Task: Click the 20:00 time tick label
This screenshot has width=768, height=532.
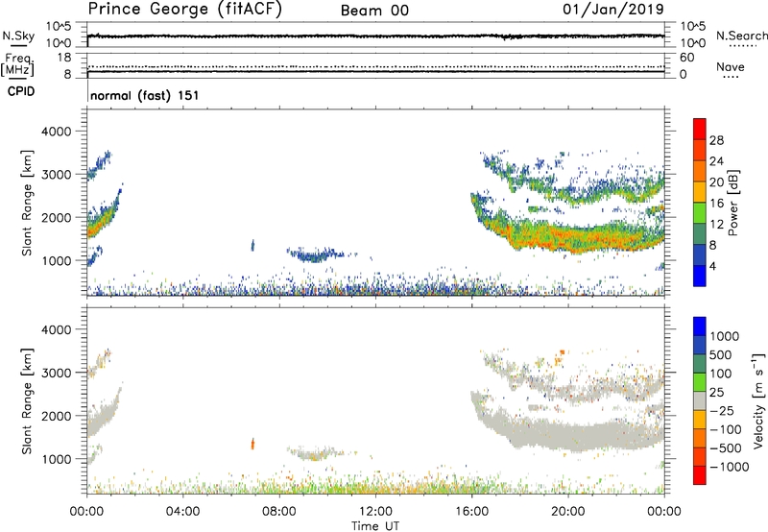Action: point(568,512)
